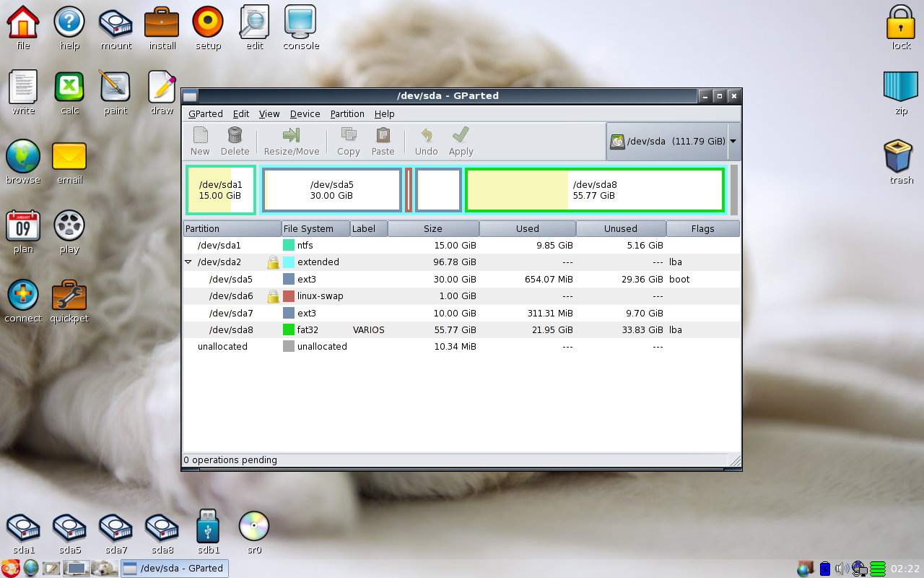Click the lock icon on /dev/sda2 extended

pyautogui.click(x=273, y=262)
